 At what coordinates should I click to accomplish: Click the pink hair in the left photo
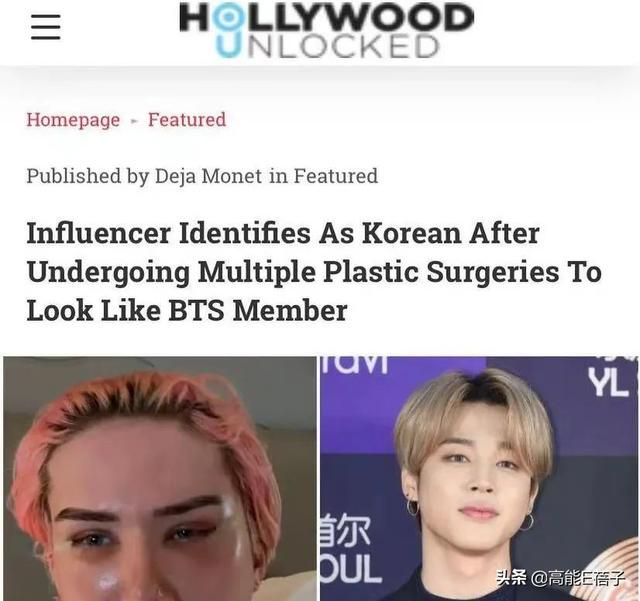[x=135, y=408]
